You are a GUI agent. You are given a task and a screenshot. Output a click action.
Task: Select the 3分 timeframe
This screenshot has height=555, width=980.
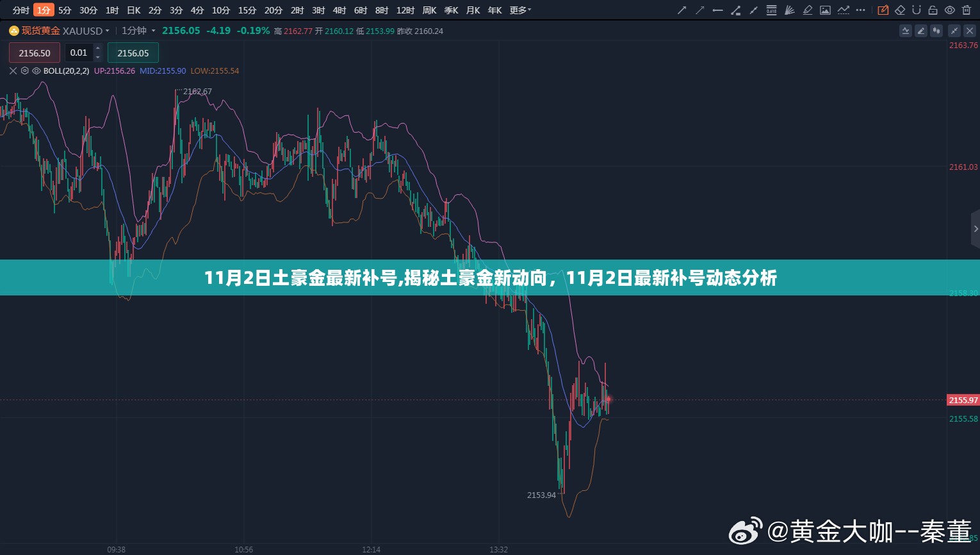tap(176, 10)
